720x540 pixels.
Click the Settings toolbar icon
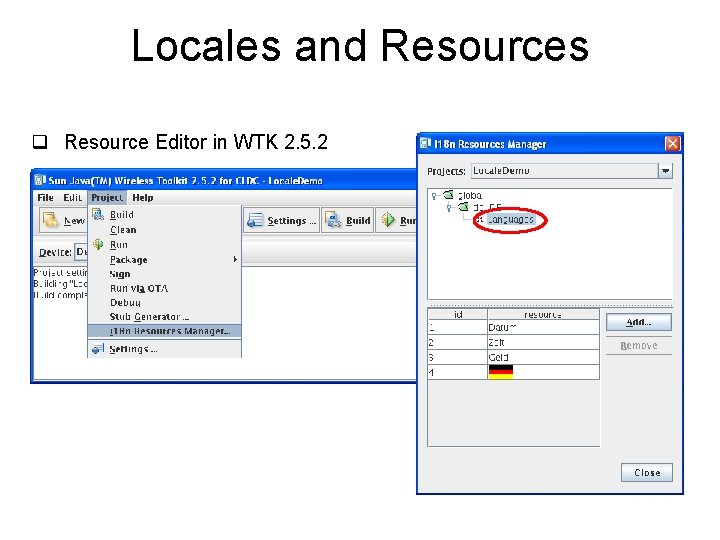[x=255, y=220]
